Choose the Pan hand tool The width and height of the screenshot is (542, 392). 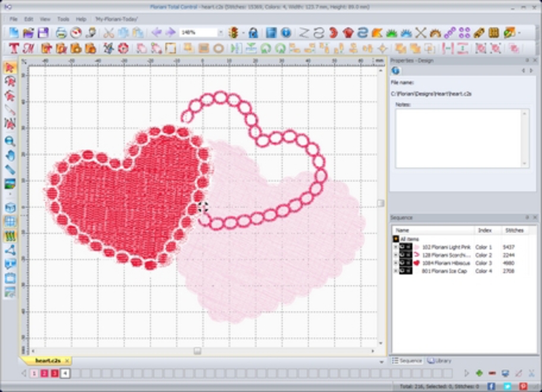[10, 155]
